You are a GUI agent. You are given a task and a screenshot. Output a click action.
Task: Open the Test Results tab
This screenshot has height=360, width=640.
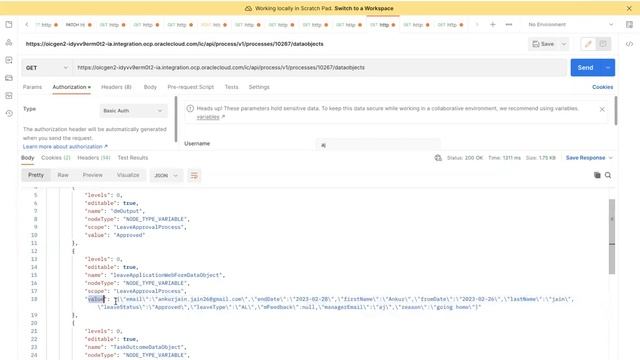[133, 158]
